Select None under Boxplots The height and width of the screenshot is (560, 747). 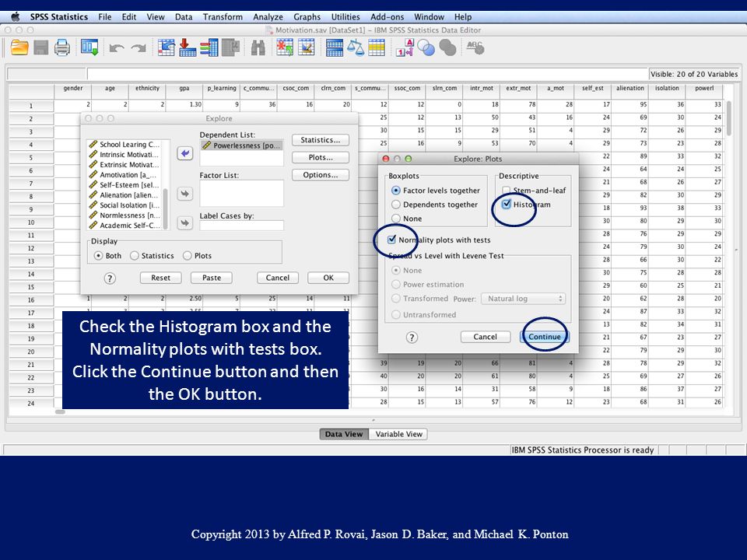[x=407, y=219]
